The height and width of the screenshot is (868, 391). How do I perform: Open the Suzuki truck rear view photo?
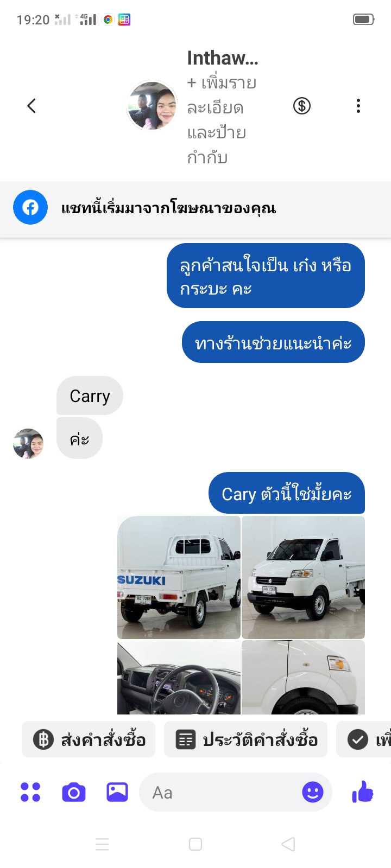[x=179, y=577]
